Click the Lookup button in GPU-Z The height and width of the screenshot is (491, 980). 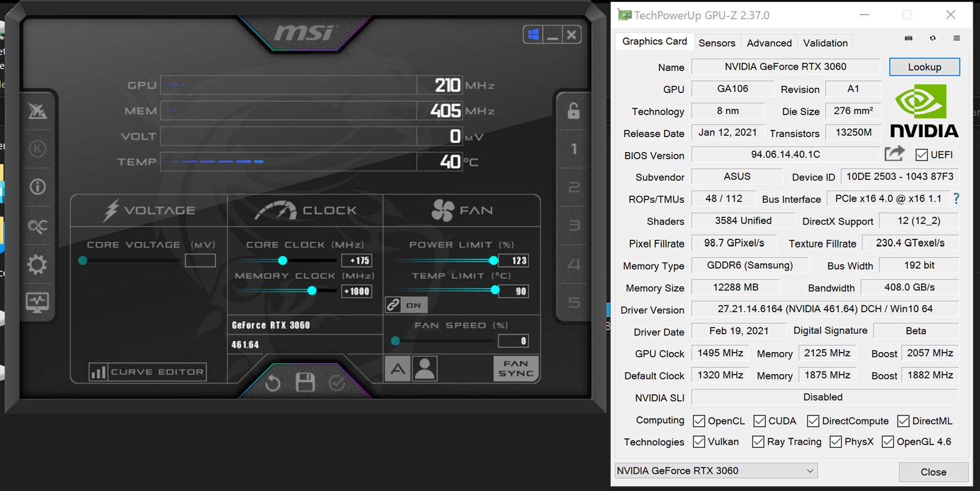tap(924, 67)
